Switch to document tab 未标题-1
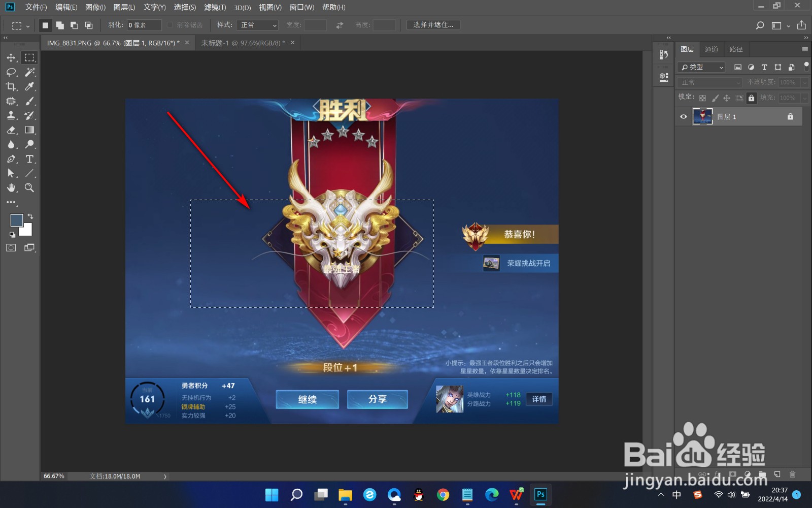 tap(243, 43)
